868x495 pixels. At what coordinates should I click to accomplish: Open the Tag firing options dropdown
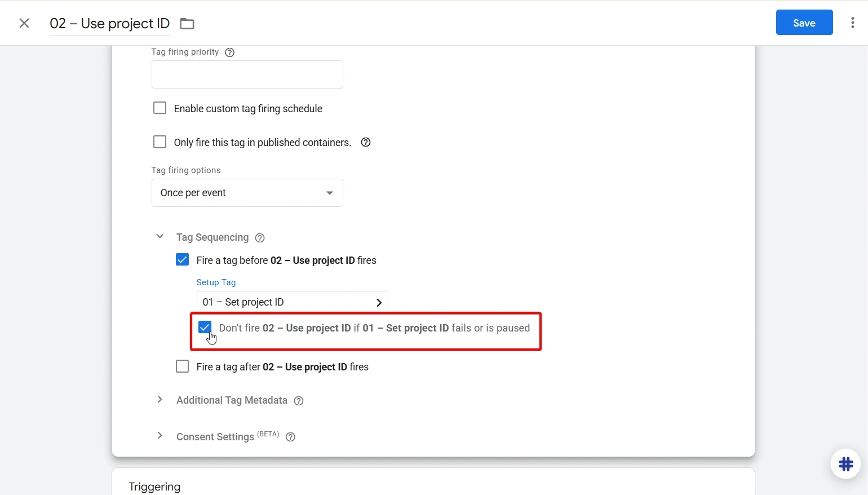pos(247,193)
